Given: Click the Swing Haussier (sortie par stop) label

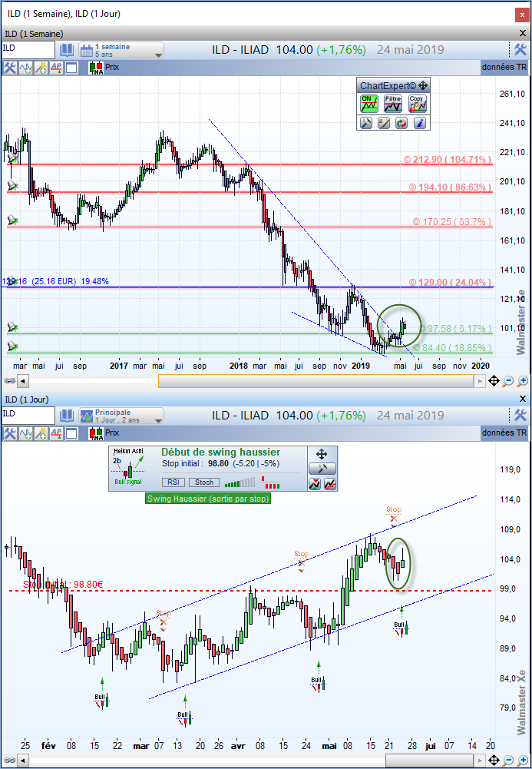Looking at the screenshot, I should [208, 499].
